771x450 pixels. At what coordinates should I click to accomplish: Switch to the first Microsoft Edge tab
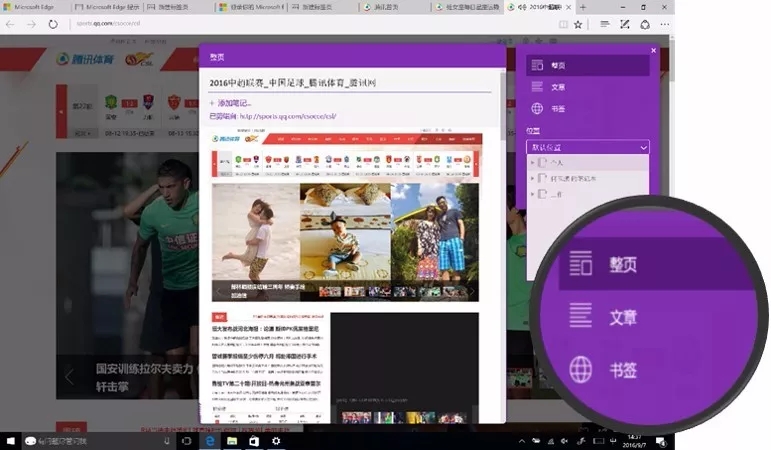click(x=34, y=7)
